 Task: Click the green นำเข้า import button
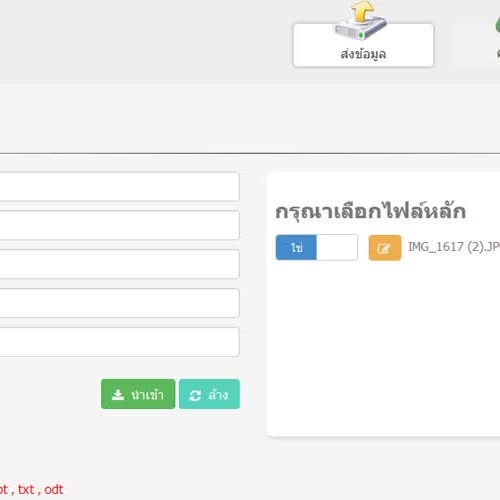[138, 394]
